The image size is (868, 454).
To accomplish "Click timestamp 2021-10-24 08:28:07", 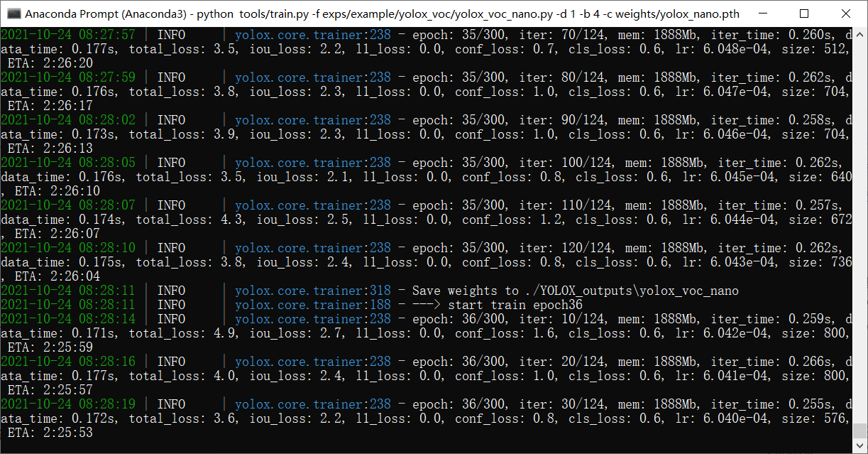I will 68,205.
